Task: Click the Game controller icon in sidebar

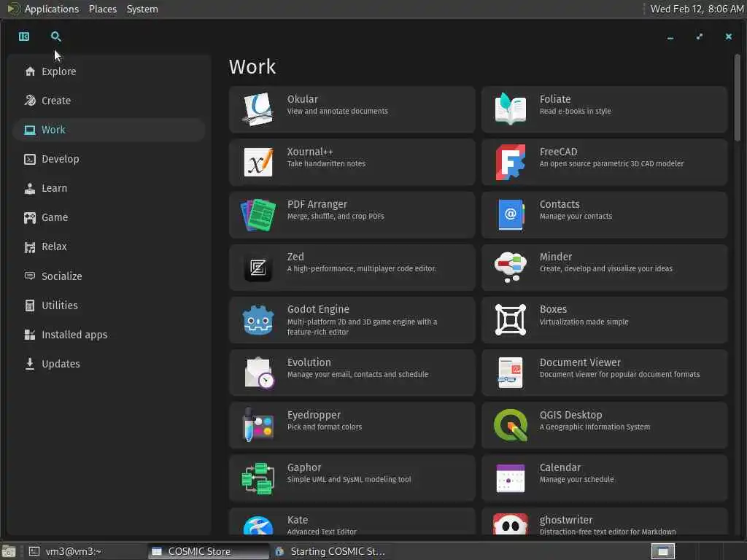Action: click(x=30, y=217)
